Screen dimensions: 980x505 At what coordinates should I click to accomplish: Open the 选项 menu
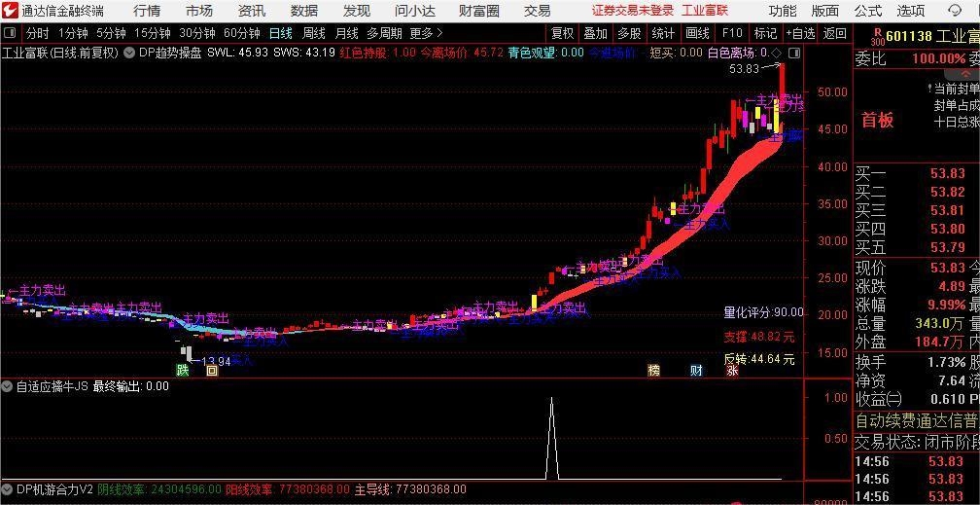tap(911, 11)
